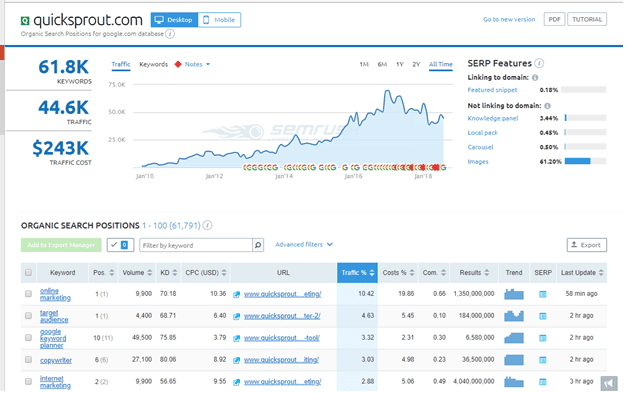Click the Images 61.20% progress bar
Image resolution: width=630 pixels, height=393 pixels.
(585, 161)
